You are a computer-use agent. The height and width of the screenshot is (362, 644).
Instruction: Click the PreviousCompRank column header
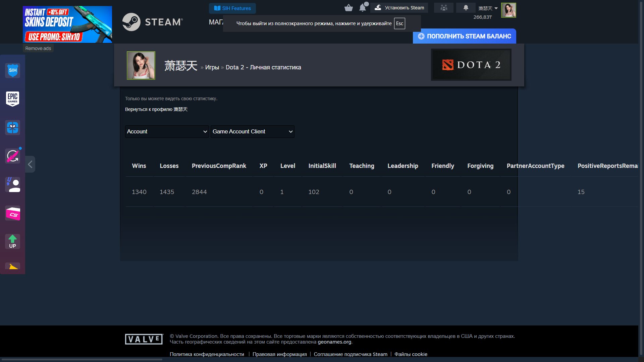pos(219,166)
